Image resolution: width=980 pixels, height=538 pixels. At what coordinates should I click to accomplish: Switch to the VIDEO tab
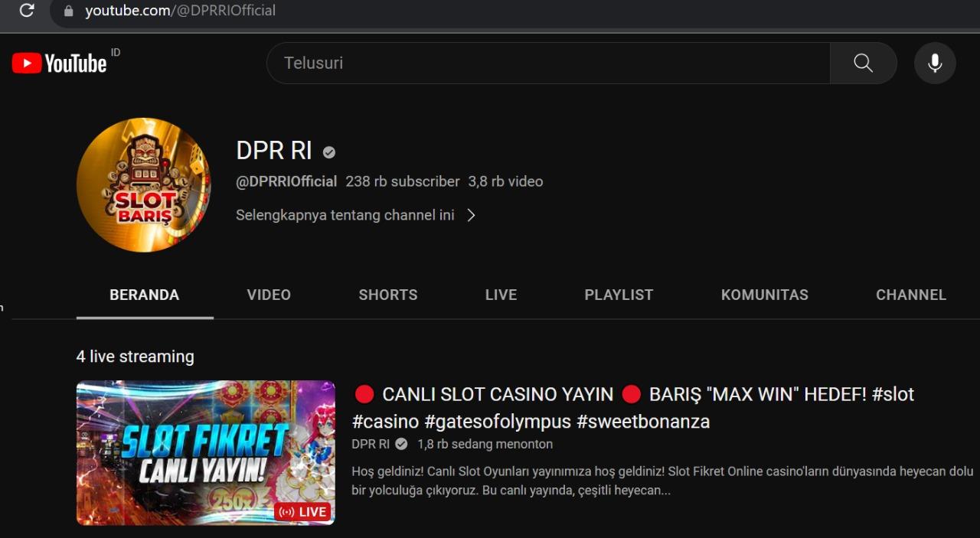pos(268,295)
